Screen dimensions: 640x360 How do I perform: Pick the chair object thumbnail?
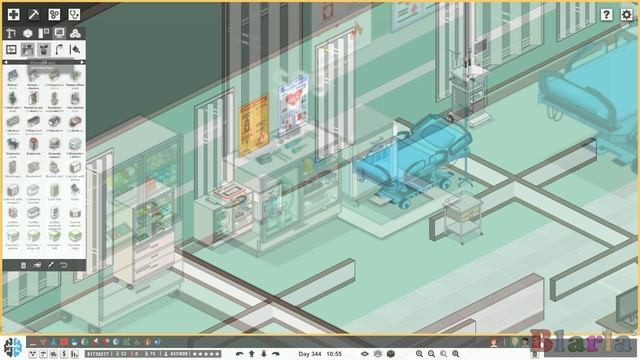pos(75,190)
